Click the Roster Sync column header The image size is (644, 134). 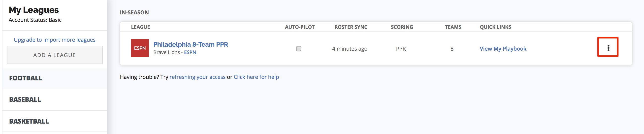351,27
